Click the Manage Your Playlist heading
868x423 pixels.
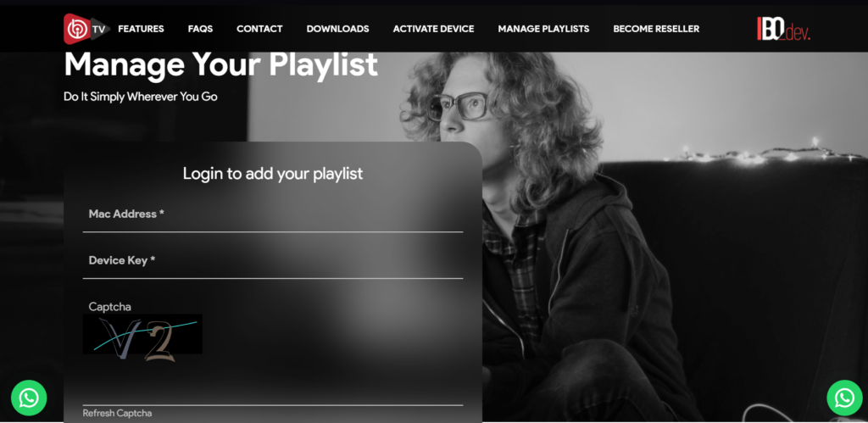click(x=221, y=64)
